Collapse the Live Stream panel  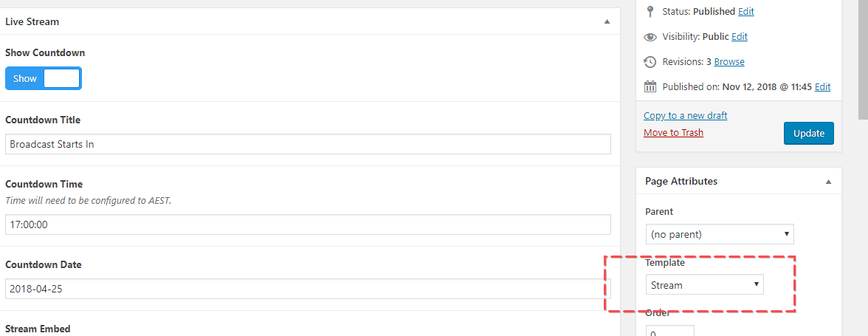607,21
